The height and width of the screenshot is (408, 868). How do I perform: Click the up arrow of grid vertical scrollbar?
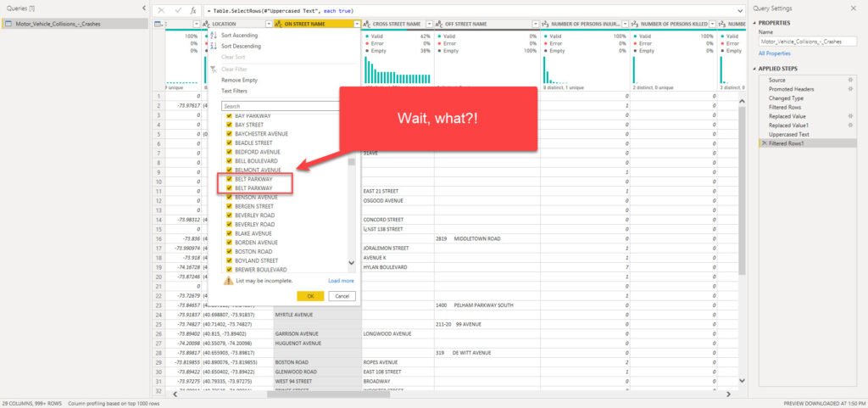[x=742, y=102]
